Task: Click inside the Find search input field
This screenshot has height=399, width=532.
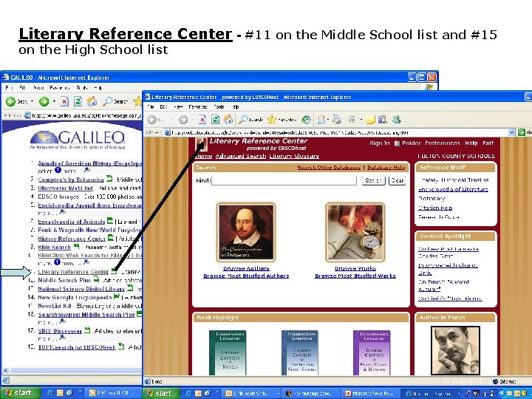Action: (x=284, y=180)
